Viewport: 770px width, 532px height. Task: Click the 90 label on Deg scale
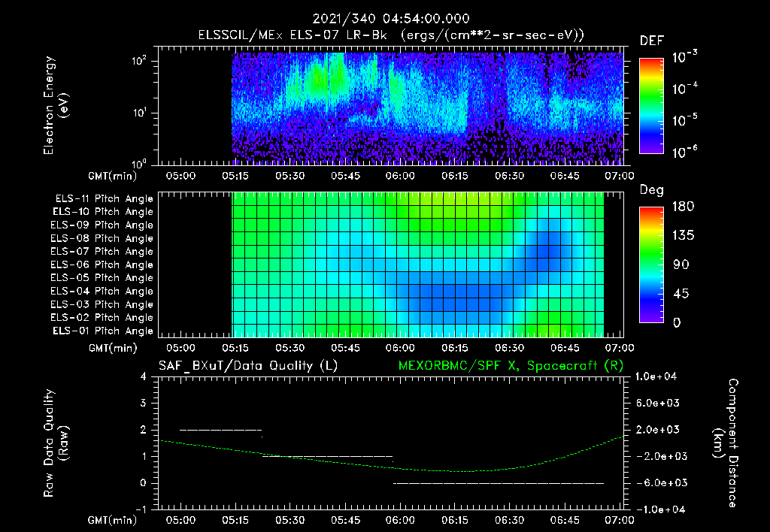(680, 264)
